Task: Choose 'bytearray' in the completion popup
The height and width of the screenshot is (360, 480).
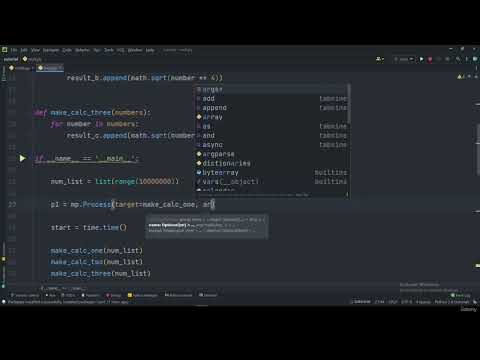Action: pos(272,173)
